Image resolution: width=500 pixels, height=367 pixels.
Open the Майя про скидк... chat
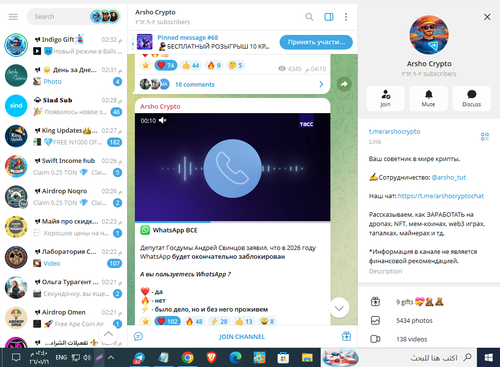tap(63, 227)
